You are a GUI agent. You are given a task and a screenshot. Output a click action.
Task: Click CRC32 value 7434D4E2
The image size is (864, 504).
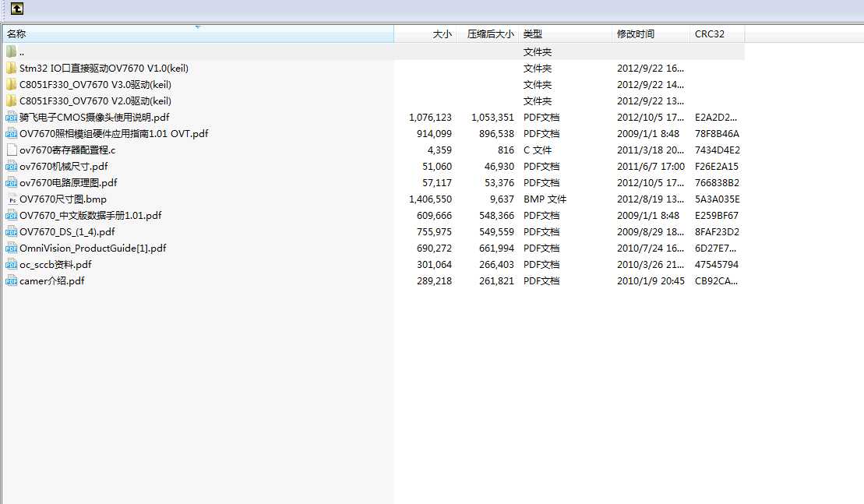coord(718,150)
